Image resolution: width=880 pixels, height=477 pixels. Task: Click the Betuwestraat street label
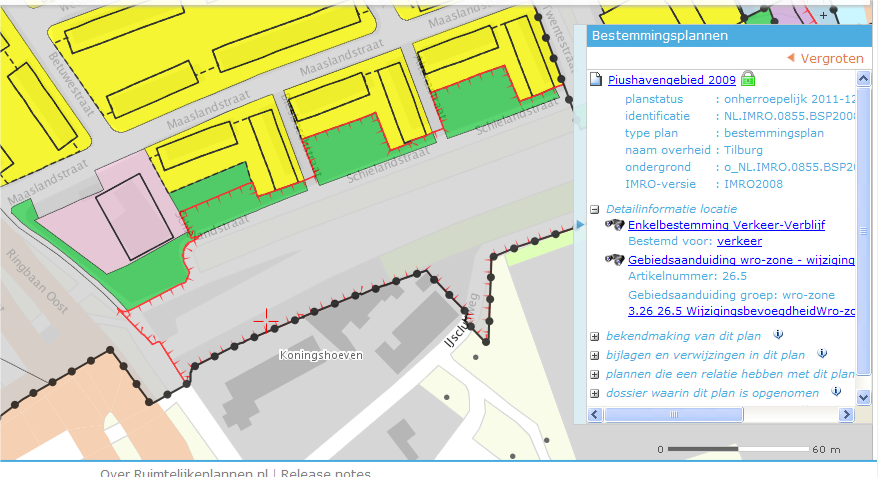click(x=71, y=84)
